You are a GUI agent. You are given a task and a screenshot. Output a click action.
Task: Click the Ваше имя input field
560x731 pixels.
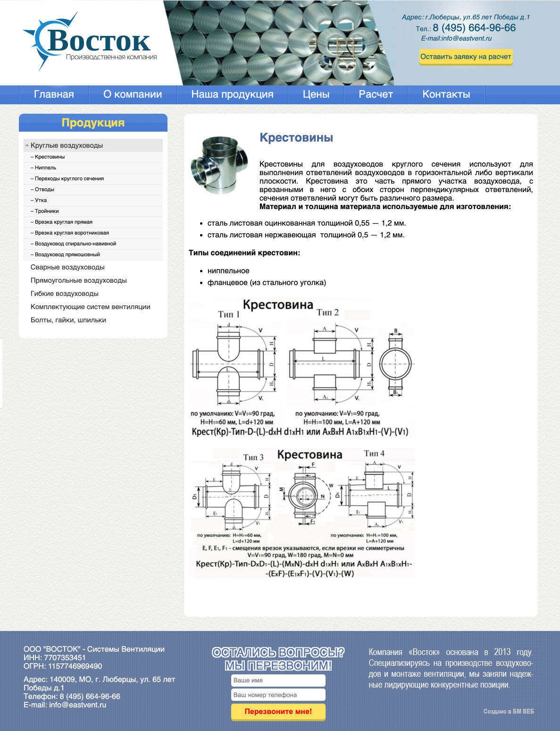278,680
